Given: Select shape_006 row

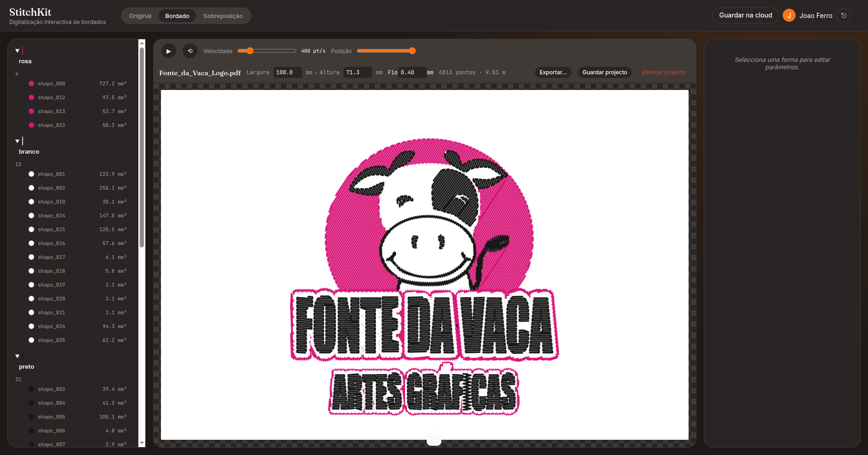Looking at the screenshot, I should 77,431.
